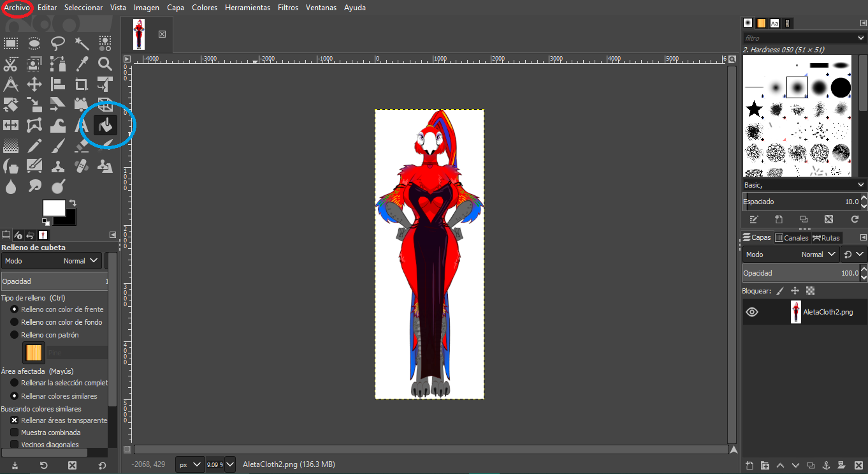Create a new layer in Capas panel

(x=749, y=466)
